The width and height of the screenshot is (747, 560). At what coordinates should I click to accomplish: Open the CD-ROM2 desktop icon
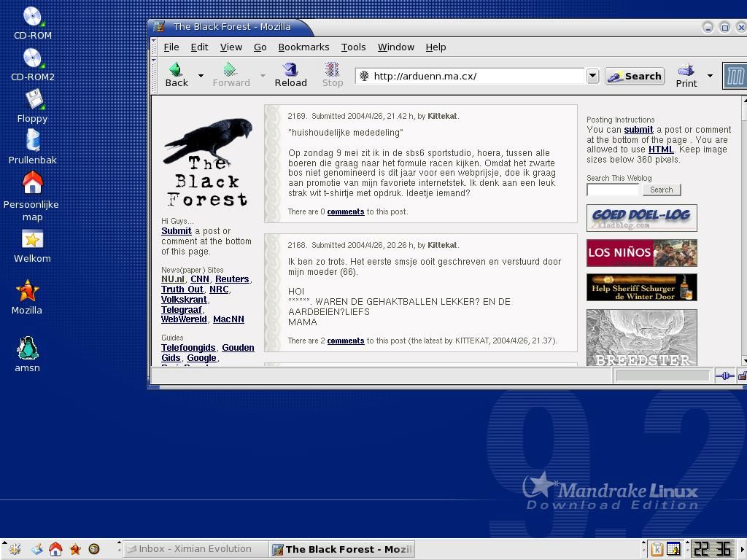32,64
